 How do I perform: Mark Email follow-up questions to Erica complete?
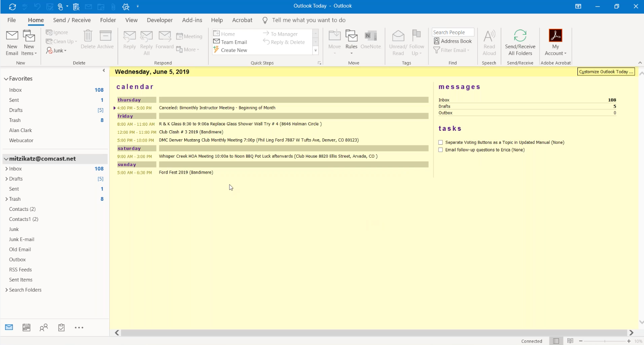(440, 150)
